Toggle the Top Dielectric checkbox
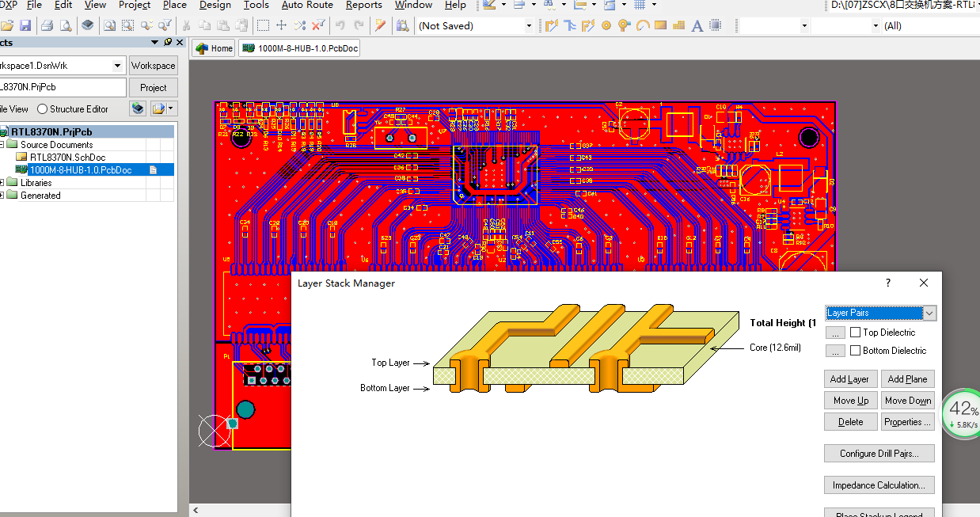Viewport: 980px width, 517px height. tap(855, 333)
